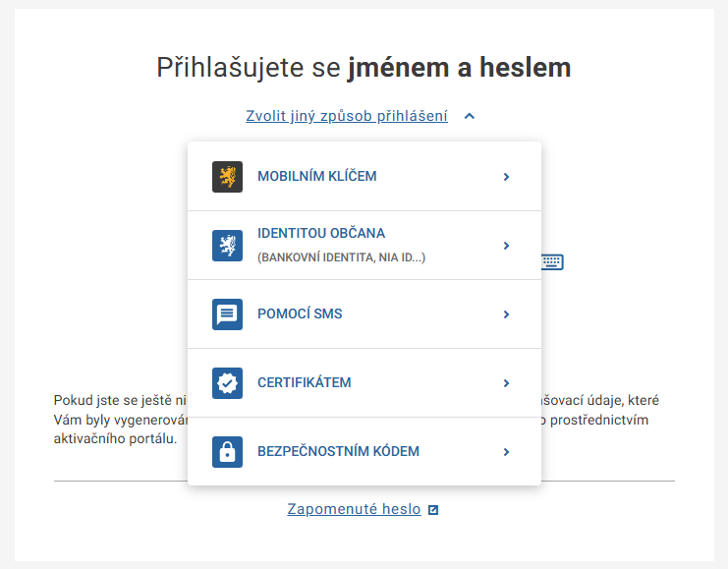This screenshot has height=569, width=728.
Task: Select the Mobilním klíčem login option
Action: [x=317, y=177]
